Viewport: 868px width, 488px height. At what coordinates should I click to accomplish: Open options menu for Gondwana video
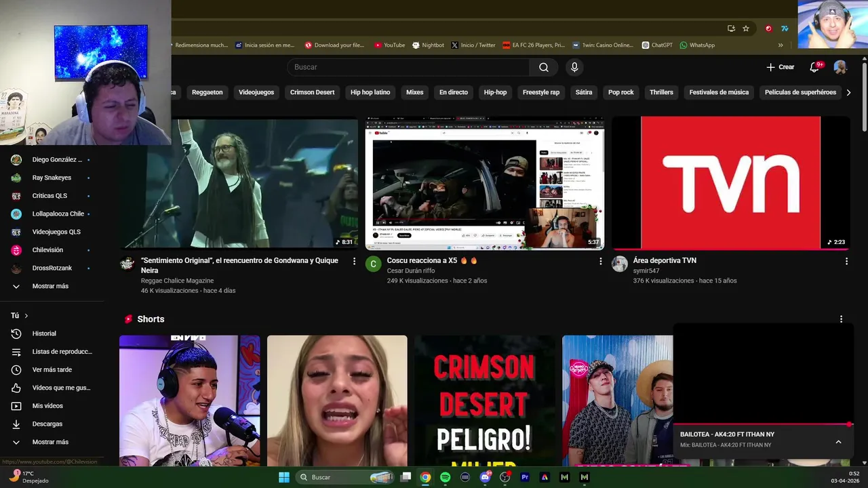point(354,261)
